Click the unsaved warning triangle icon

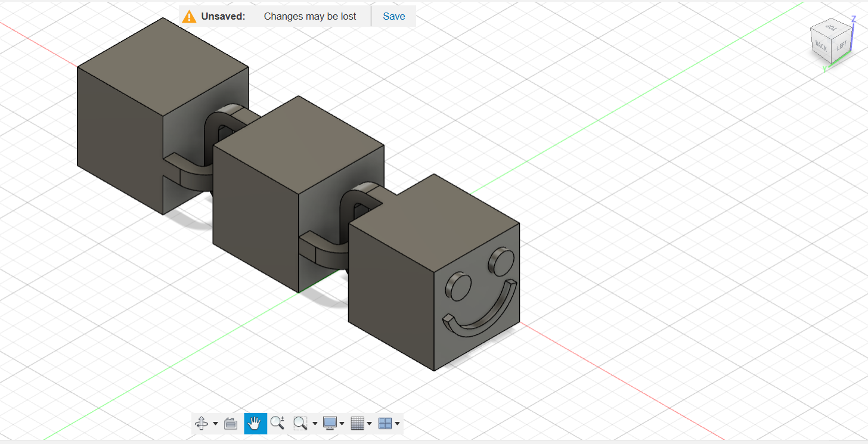click(x=189, y=16)
